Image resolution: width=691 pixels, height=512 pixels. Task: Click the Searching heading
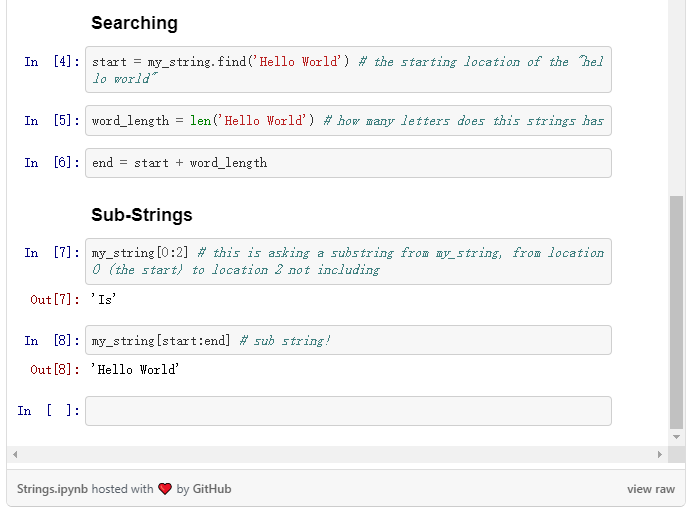(134, 23)
